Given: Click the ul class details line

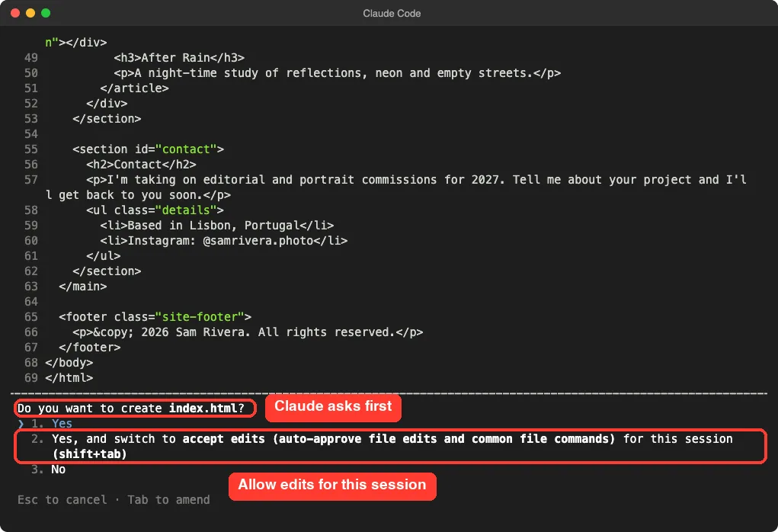Looking at the screenshot, I should [155, 210].
